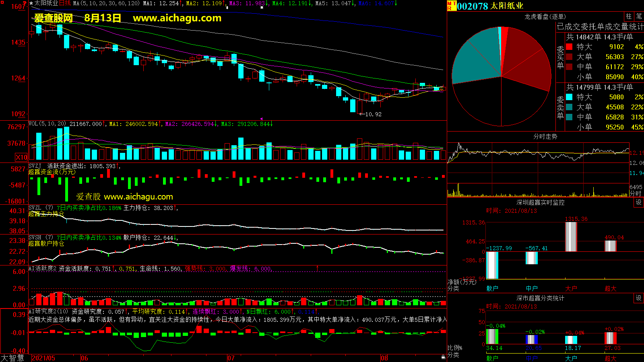This screenshot has height=362, width=644.
Task: Click the small lock icon at chart bottom
Action: point(443,357)
